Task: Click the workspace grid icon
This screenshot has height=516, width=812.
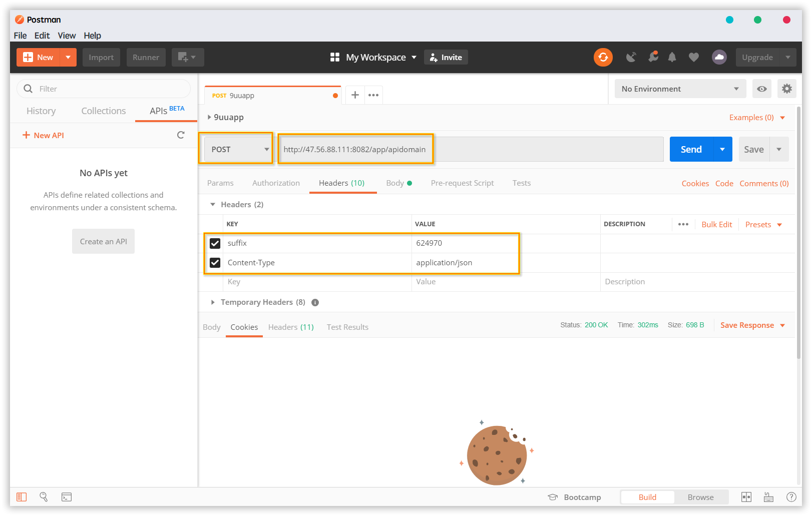Action: click(335, 57)
